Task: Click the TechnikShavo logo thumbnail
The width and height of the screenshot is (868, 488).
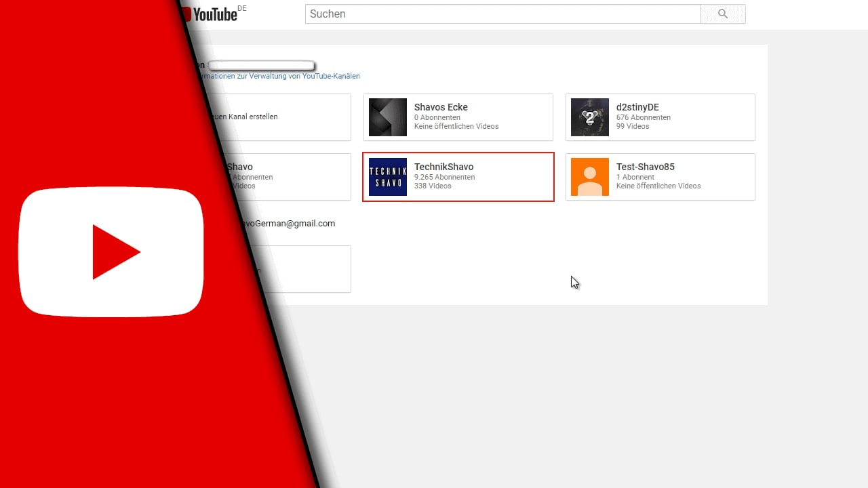Action: point(388,177)
